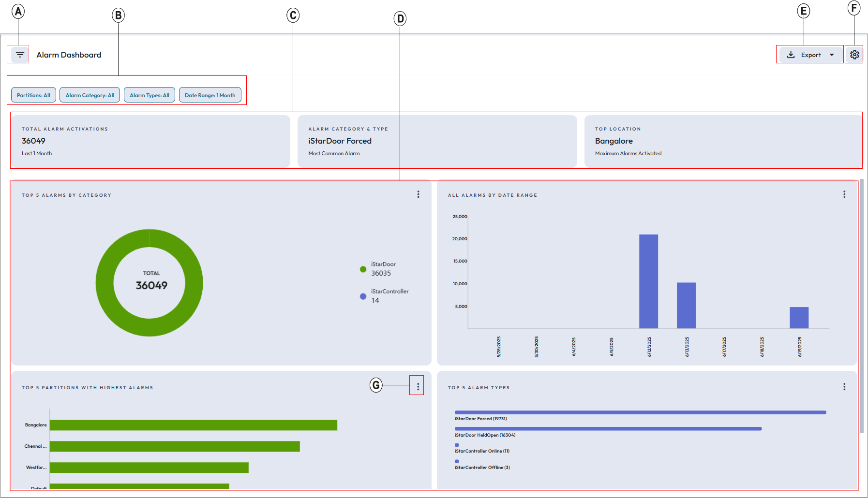
Task: Select the Partitions: All filter chip
Action: pos(33,95)
